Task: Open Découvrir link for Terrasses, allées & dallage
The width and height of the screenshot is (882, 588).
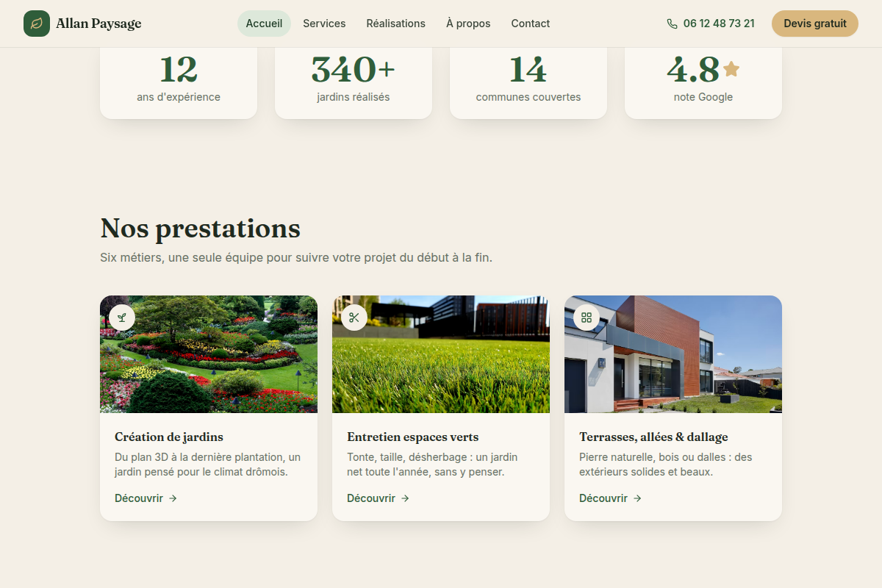Action: pyautogui.click(x=611, y=498)
